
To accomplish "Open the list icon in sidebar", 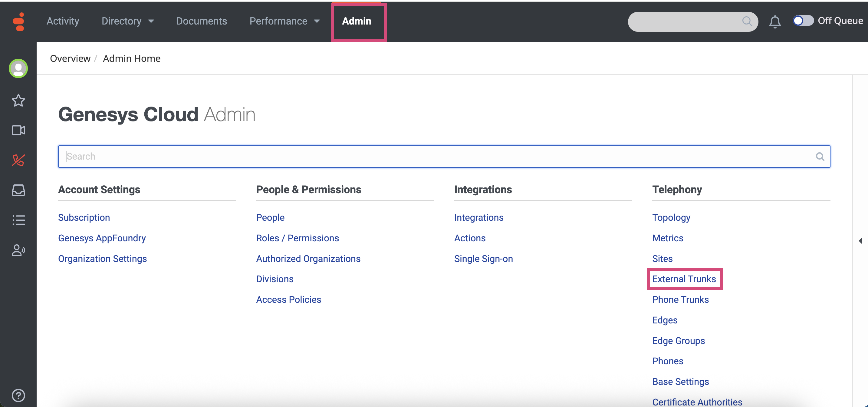I will click(18, 220).
